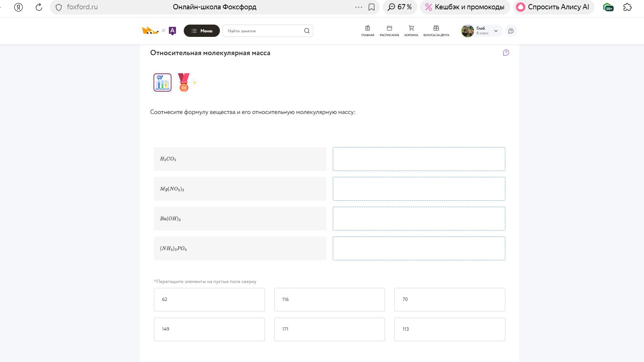Open the 67 % zoom control

click(x=400, y=7)
